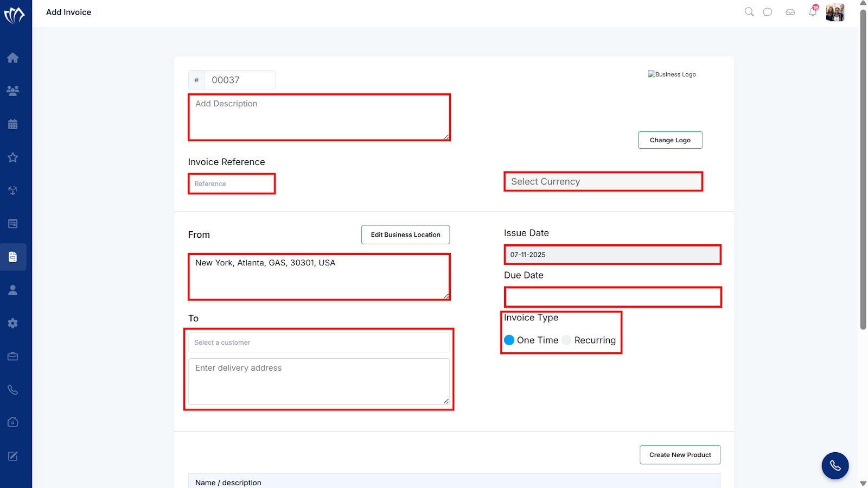
Task: Open the notifications bell icon
Action: point(813,11)
